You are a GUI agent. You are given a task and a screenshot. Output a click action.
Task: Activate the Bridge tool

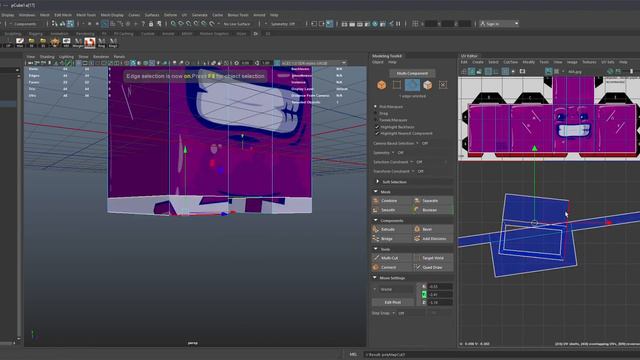coord(391,238)
